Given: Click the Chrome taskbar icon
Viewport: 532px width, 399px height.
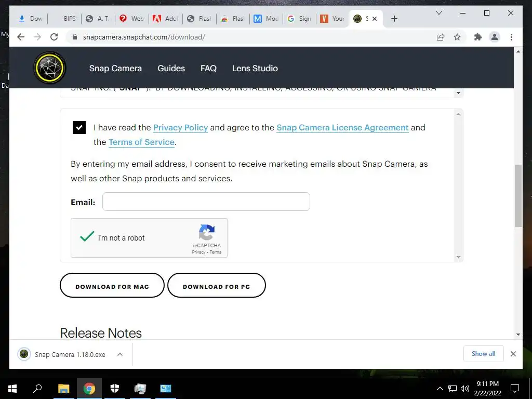Looking at the screenshot, I should pyautogui.click(x=89, y=389).
